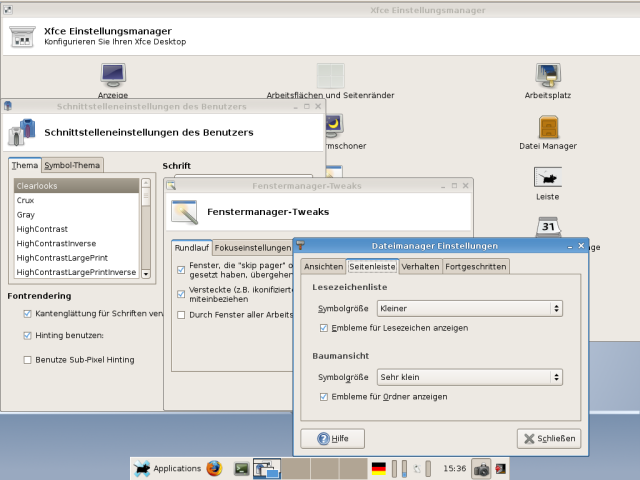
Task: Select the HighContrast theme
Action: [77, 229]
